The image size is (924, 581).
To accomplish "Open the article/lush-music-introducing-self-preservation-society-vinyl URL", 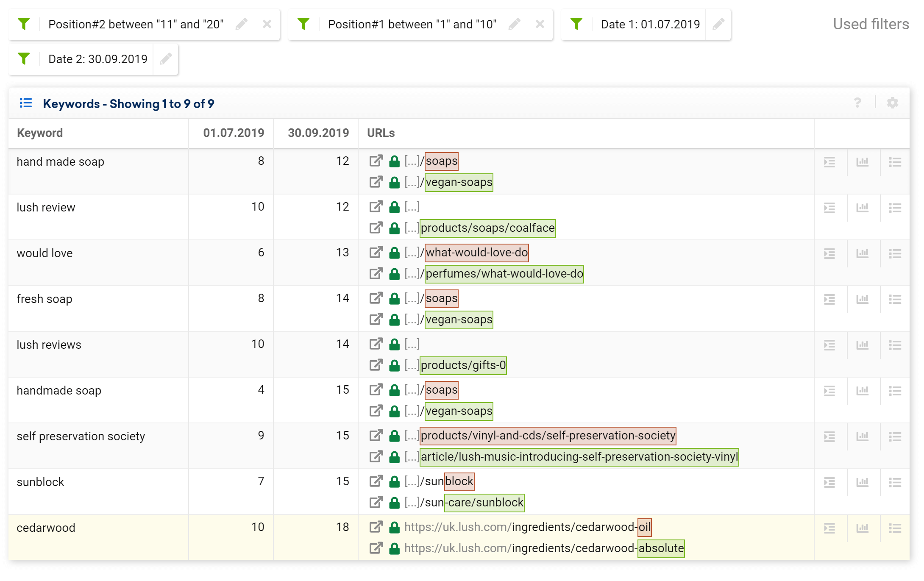I will coord(571,457).
